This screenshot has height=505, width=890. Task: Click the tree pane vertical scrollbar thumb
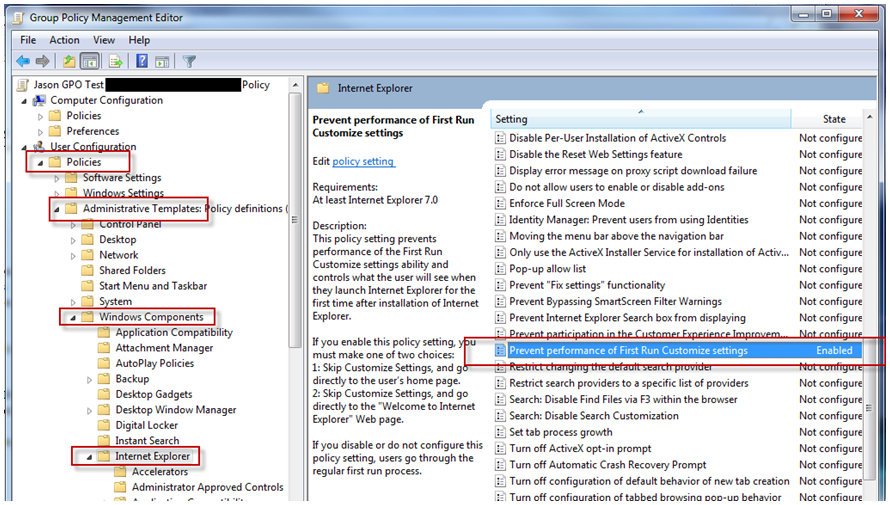point(295,221)
